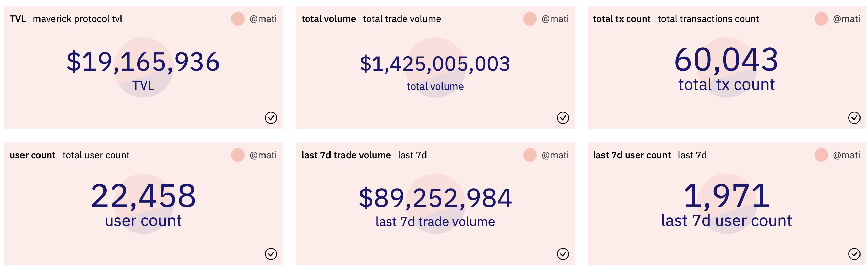Click the checkmark on last 7d trade volume card
The width and height of the screenshot is (868, 269).
point(563,254)
